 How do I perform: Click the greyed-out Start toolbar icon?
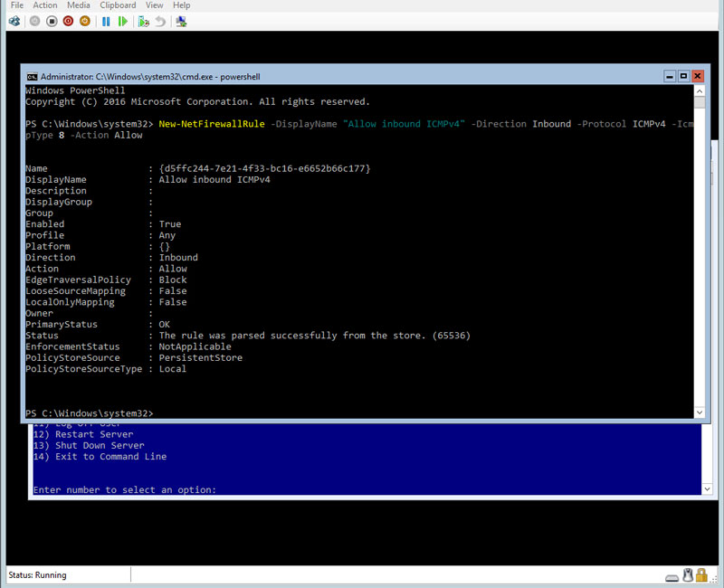[x=34, y=21]
